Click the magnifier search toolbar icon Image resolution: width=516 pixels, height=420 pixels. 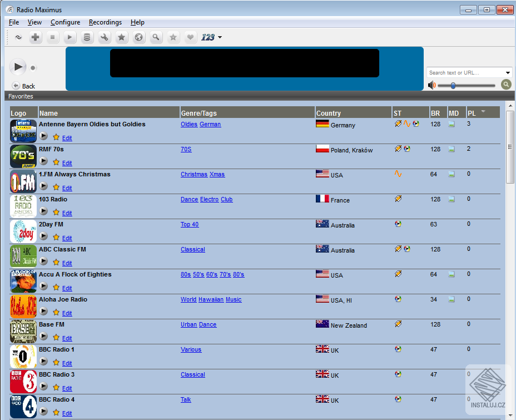point(156,37)
